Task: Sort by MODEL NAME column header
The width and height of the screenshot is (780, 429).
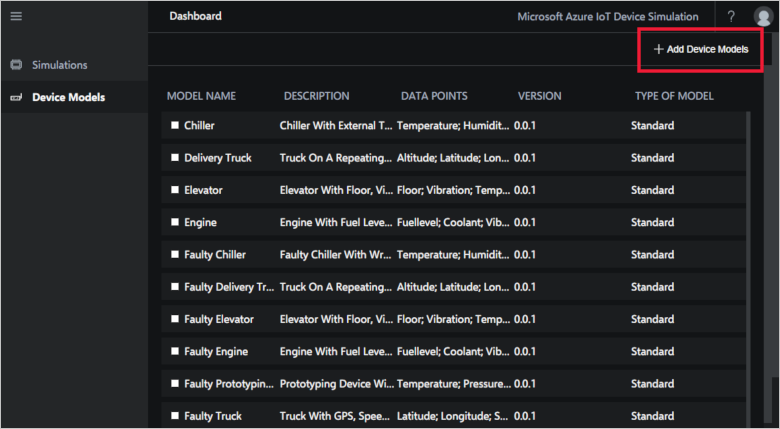Action: click(201, 96)
